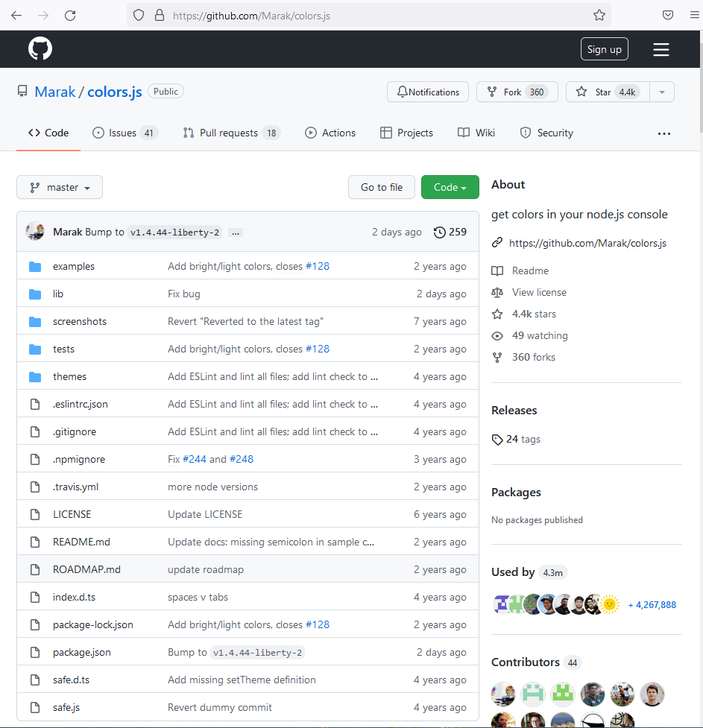Open the master branch dropdown

(x=59, y=187)
